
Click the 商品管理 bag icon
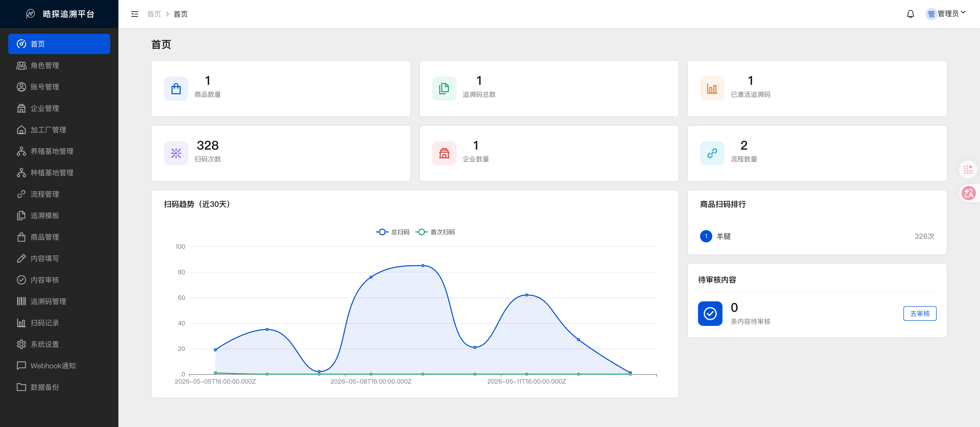coord(21,237)
